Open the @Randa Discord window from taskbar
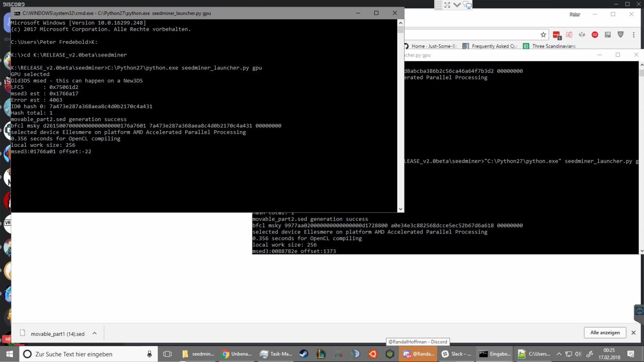The height and width of the screenshot is (362, 644). (x=418, y=354)
